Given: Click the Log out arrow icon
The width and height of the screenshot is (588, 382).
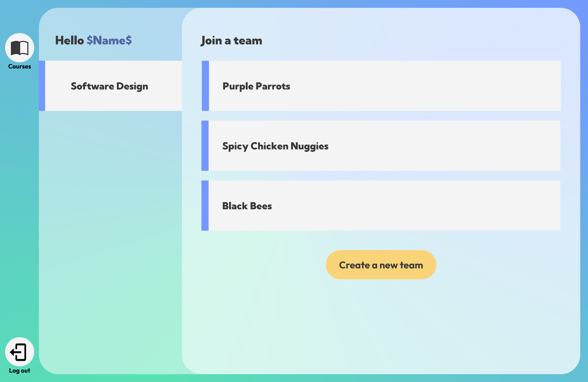Looking at the screenshot, I should coord(20,352).
